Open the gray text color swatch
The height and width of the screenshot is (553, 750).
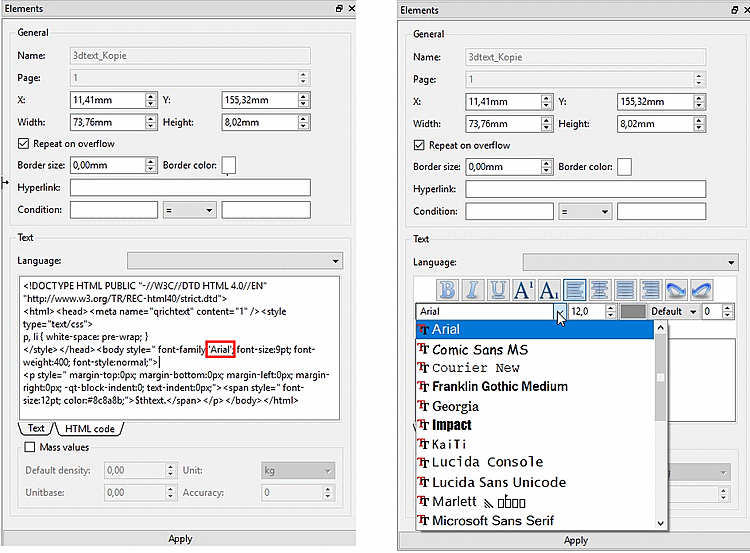(x=633, y=311)
